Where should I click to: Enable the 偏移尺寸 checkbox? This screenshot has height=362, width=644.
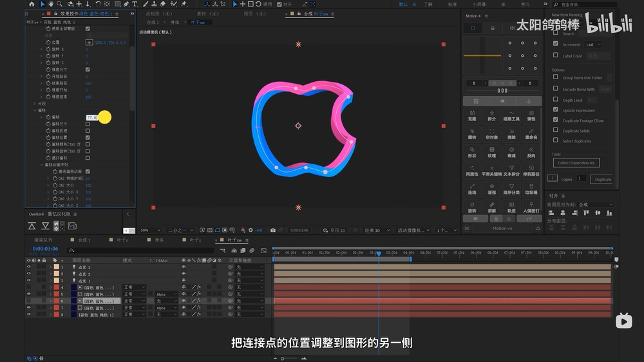[88, 124]
